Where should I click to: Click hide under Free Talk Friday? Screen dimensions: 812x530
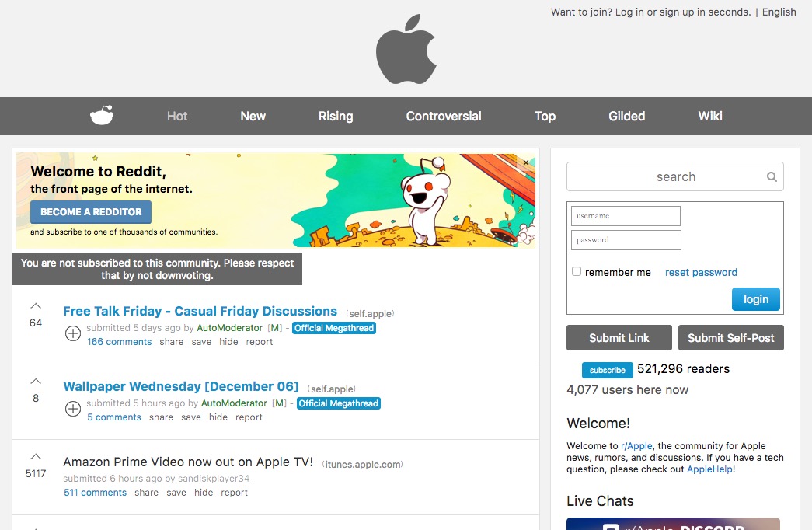(x=228, y=342)
